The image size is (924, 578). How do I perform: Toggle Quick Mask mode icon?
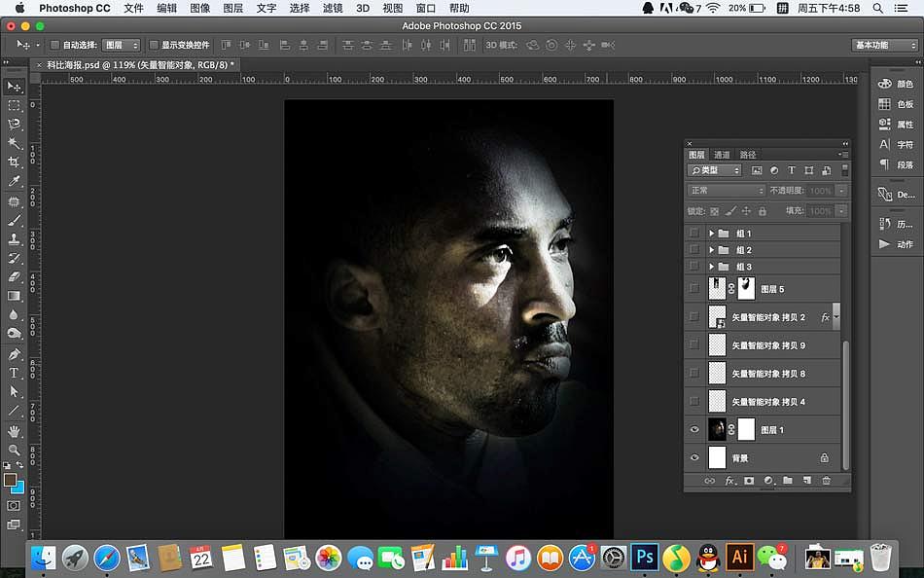pos(14,506)
